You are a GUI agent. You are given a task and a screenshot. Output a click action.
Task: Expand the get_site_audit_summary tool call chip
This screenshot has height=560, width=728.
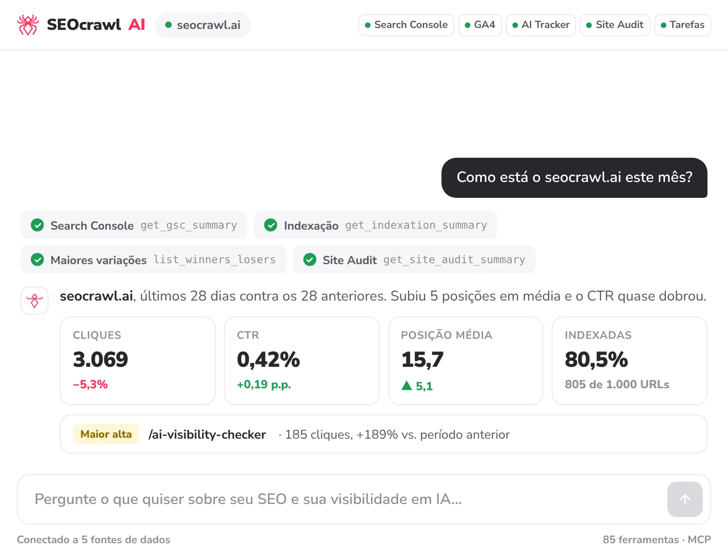(414, 259)
